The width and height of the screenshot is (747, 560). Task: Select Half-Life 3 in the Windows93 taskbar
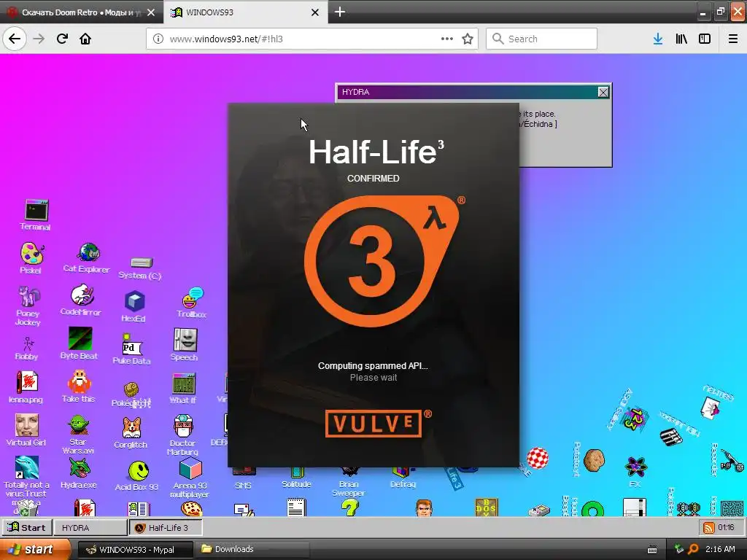[x=166, y=528]
